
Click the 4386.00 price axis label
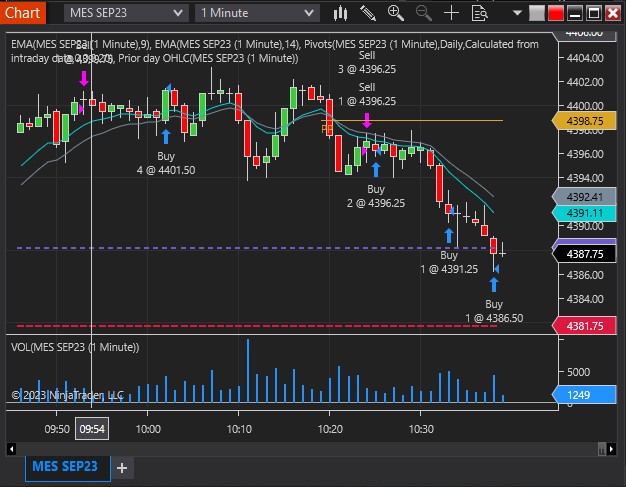[585, 275]
